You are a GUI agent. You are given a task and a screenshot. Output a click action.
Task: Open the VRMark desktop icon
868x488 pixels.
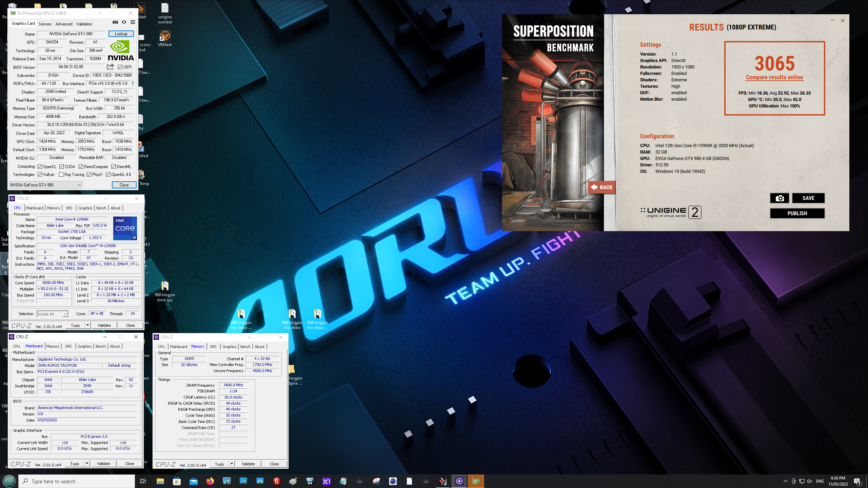(165, 38)
